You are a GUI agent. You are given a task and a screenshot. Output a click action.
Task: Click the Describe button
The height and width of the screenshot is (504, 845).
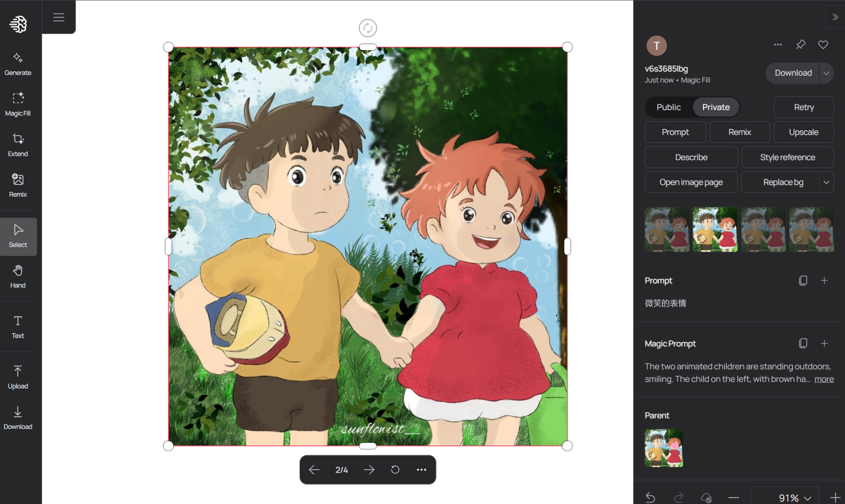691,157
